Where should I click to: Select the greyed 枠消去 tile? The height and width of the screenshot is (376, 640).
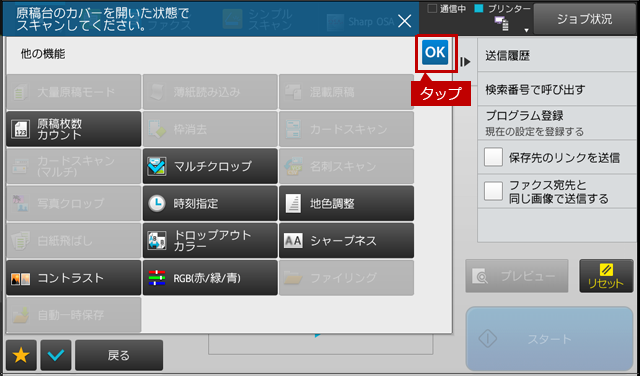point(210,129)
